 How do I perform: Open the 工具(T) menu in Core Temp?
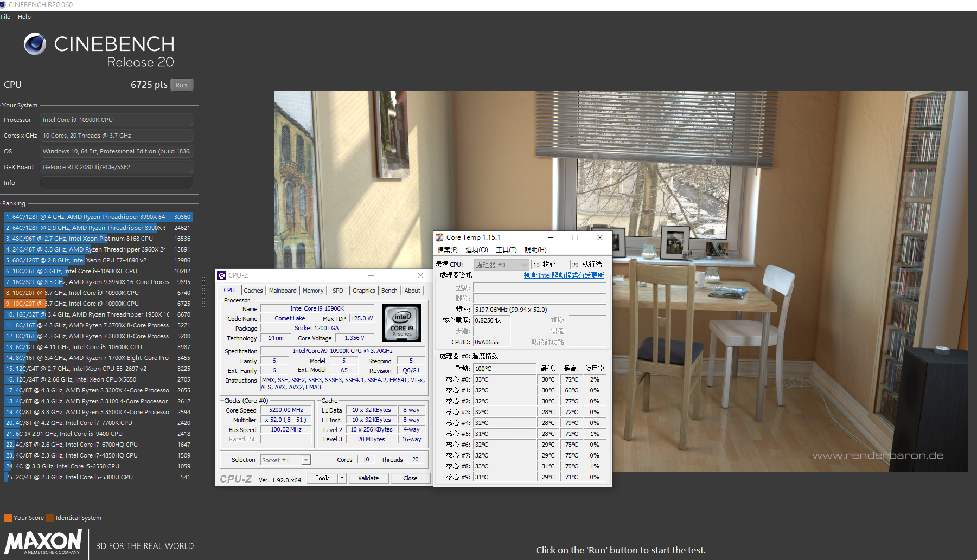tap(506, 250)
